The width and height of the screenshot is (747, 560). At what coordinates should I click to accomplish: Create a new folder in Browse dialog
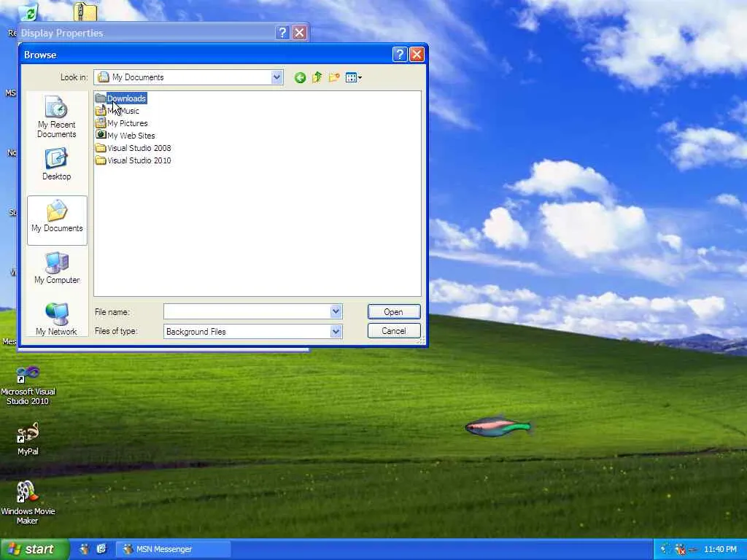(x=334, y=77)
